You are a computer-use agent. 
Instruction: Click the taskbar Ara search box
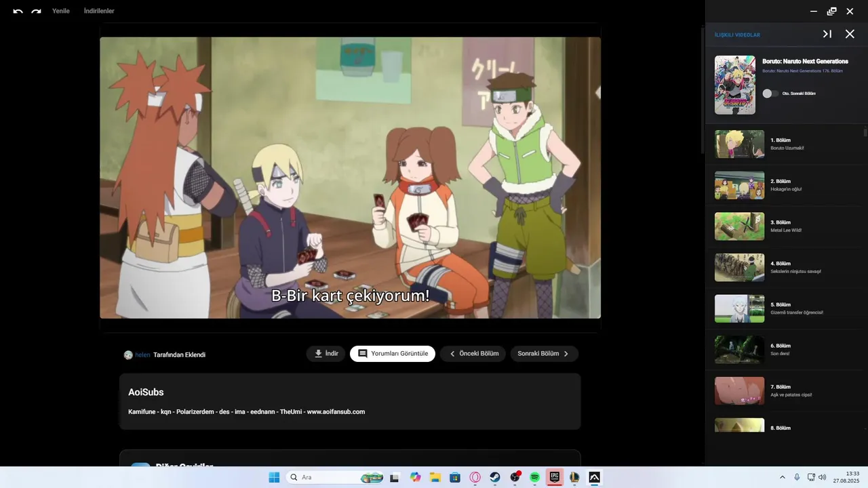(335, 477)
